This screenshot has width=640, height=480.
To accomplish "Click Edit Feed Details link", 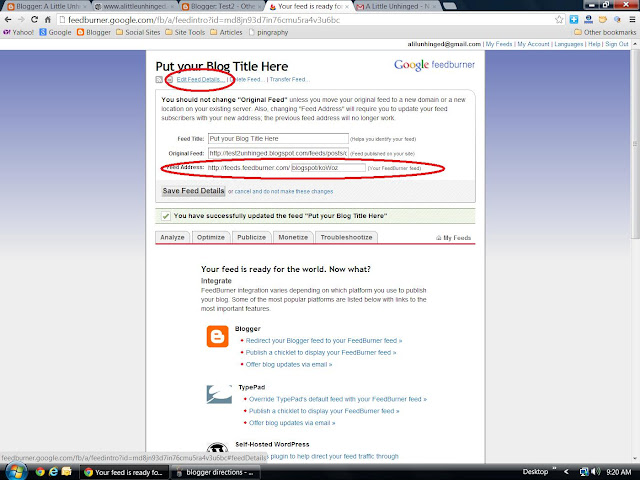I will click(200, 80).
